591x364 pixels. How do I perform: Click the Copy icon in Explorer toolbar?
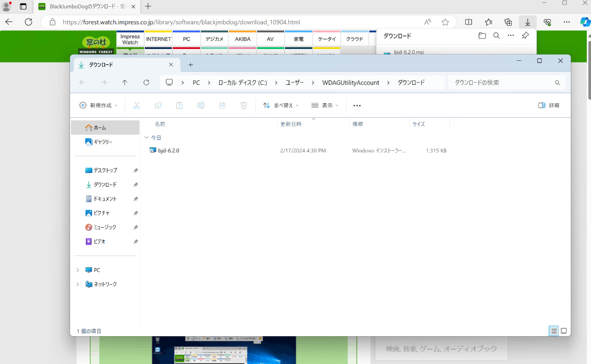pos(158,106)
